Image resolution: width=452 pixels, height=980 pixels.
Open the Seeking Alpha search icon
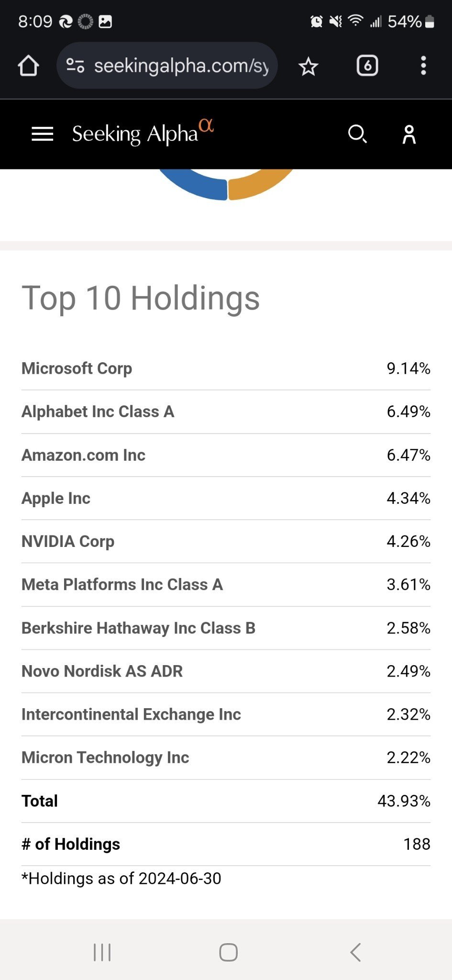358,134
